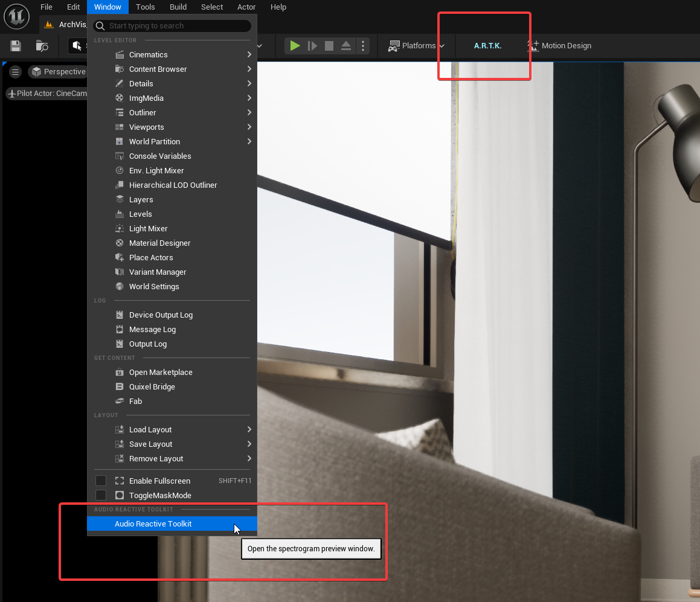Expand the Viewports submenu arrow

click(x=249, y=127)
